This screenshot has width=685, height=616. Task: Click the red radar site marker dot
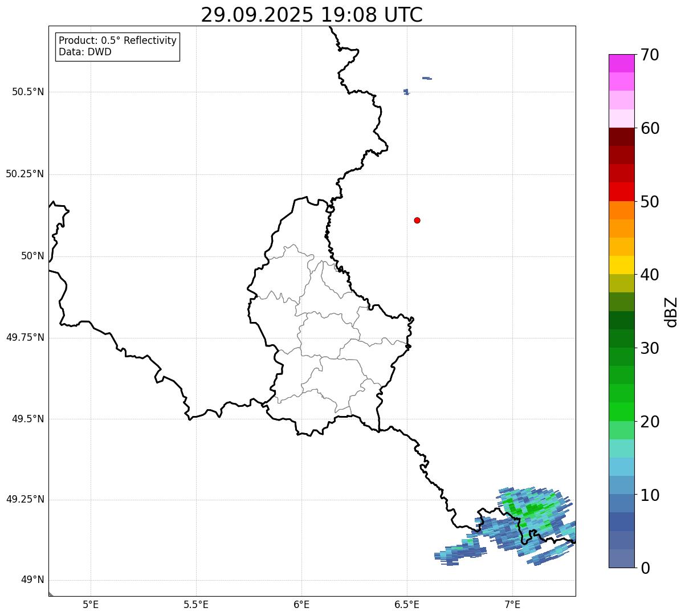pyautogui.click(x=417, y=220)
